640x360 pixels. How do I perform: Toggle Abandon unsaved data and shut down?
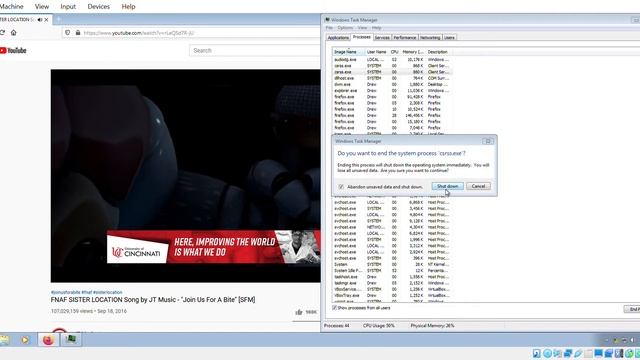click(x=341, y=187)
